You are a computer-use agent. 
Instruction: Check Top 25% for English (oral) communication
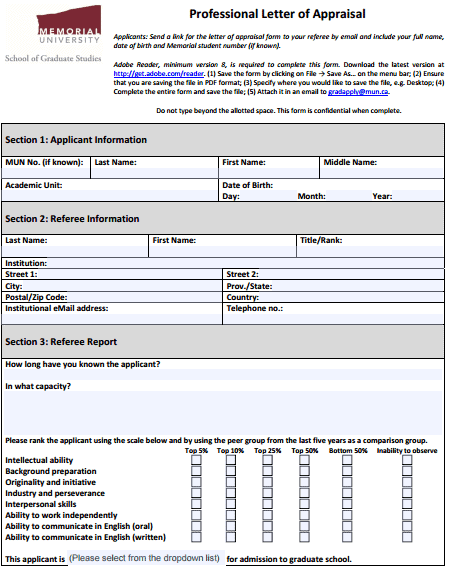coord(268,526)
